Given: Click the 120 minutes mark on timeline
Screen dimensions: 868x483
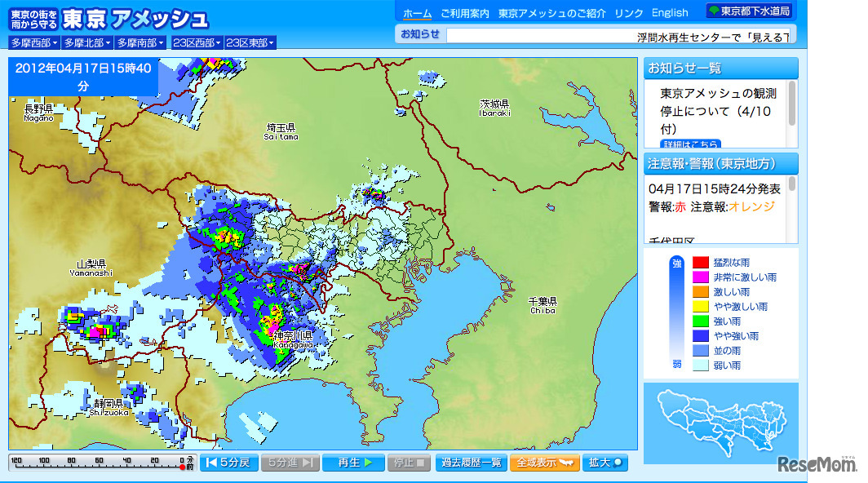Looking at the screenshot, I should pos(16,460).
